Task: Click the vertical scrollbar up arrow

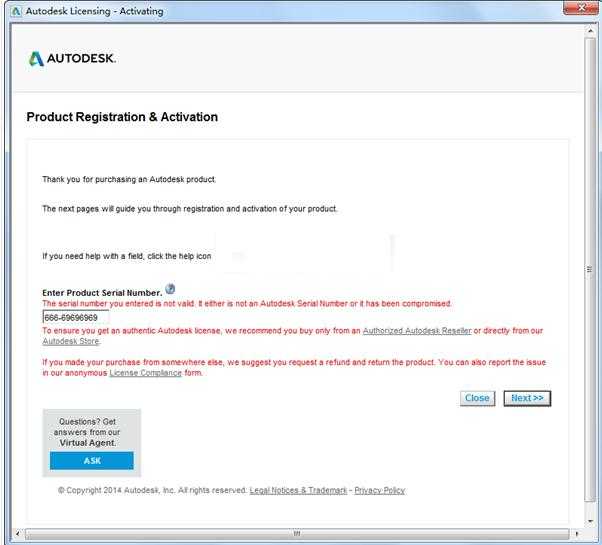Action: (x=590, y=30)
